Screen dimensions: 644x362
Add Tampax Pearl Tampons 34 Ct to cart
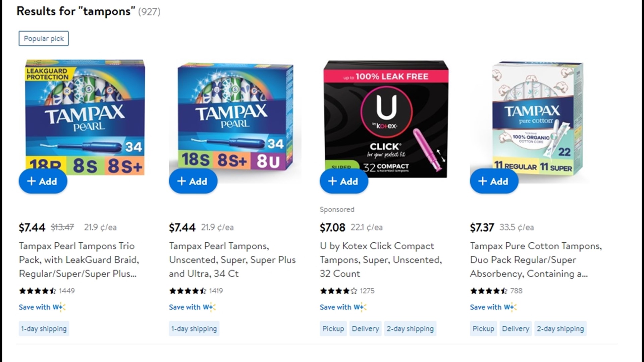(193, 181)
